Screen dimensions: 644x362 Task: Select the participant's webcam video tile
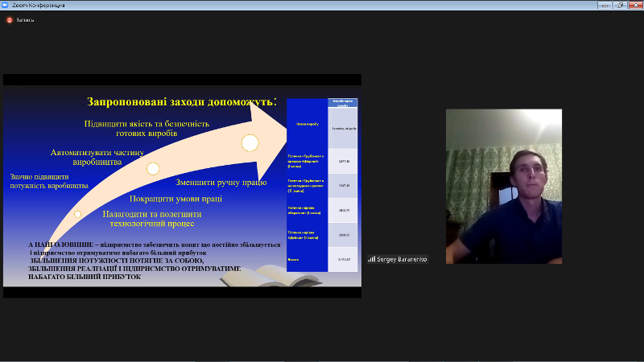504,187
